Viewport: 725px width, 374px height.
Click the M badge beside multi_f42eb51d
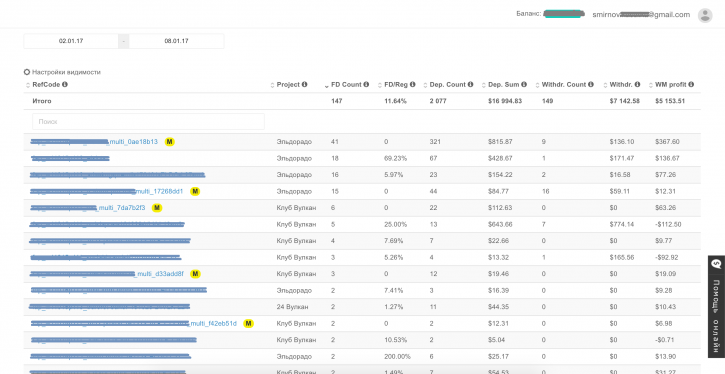[249, 324]
